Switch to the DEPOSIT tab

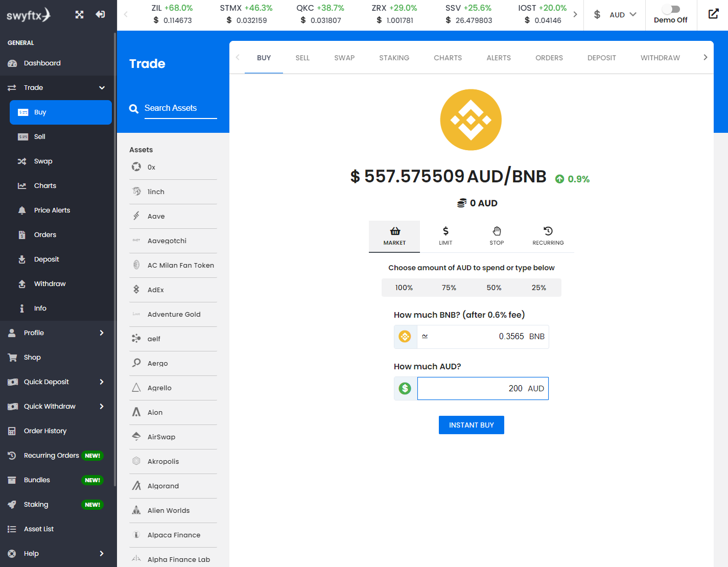click(602, 58)
